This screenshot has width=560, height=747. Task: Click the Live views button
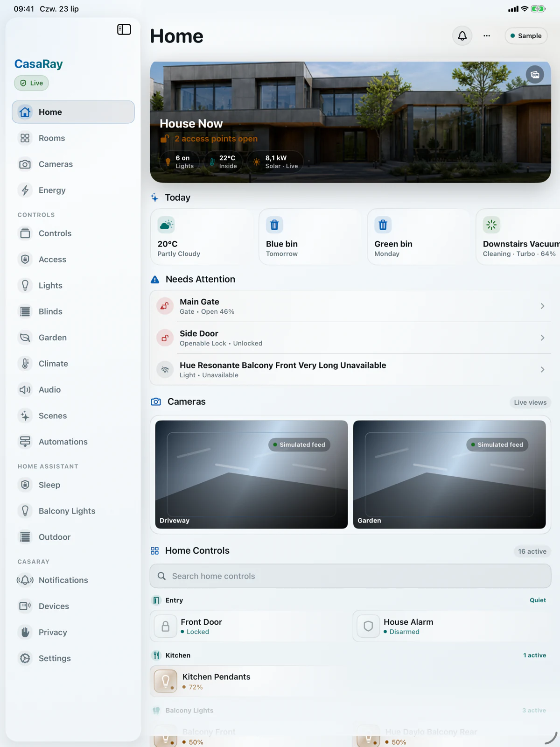pyautogui.click(x=530, y=402)
